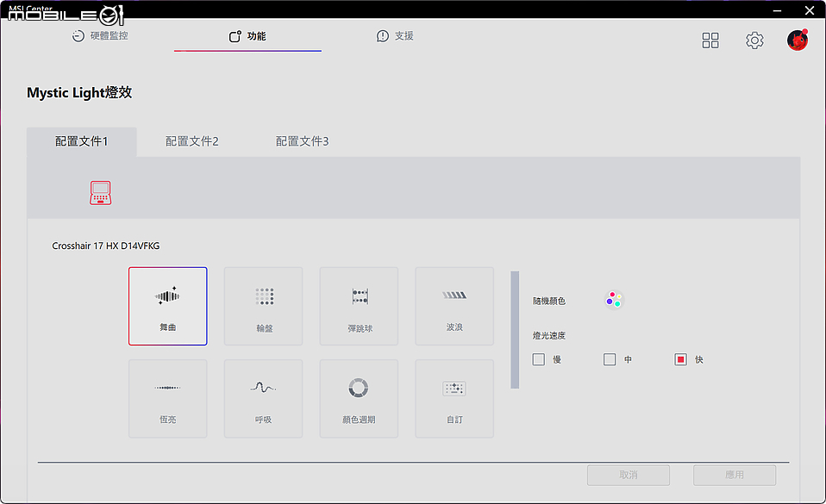Select the 配置文件2 profile tab
The width and height of the screenshot is (826, 504).
click(191, 141)
